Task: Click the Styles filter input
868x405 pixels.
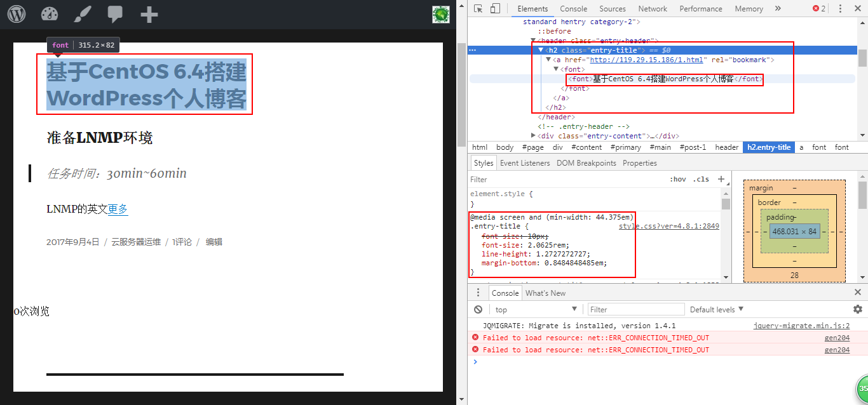Action: [566, 180]
